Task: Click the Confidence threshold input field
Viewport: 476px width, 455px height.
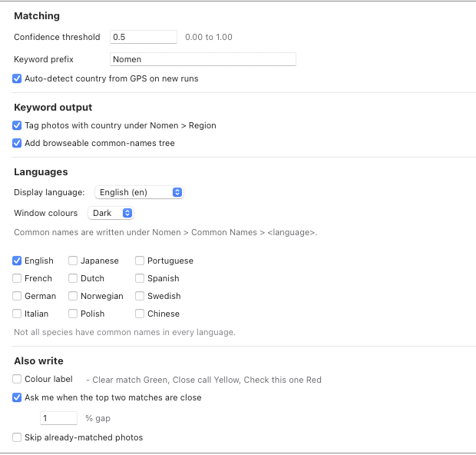Action: (x=144, y=37)
